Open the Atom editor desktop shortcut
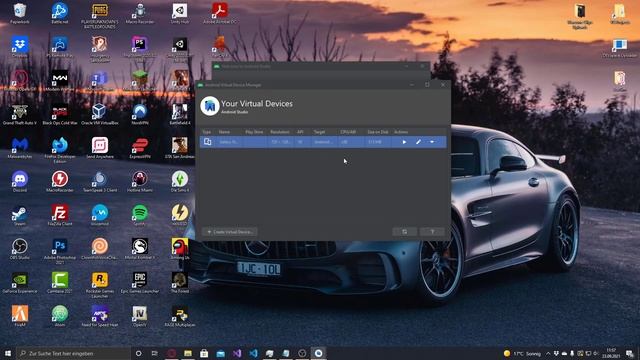The width and height of the screenshot is (640, 360). [60, 317]
